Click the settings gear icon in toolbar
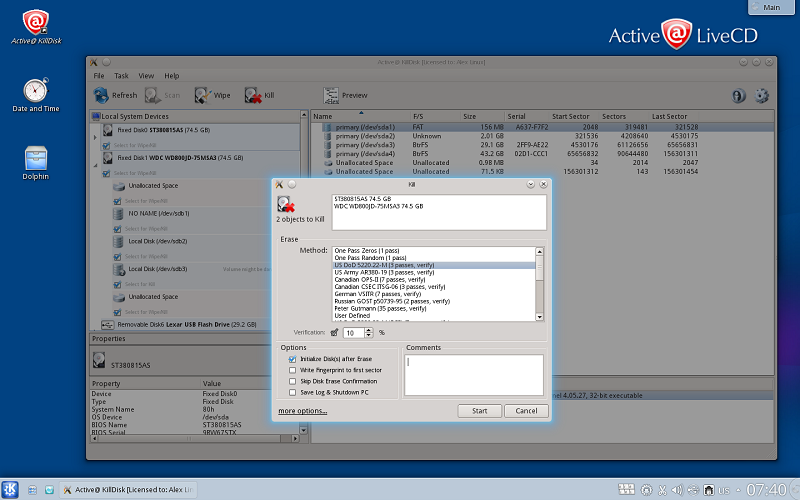This screenshot has height=500, width=800. [x=762, y=96]
